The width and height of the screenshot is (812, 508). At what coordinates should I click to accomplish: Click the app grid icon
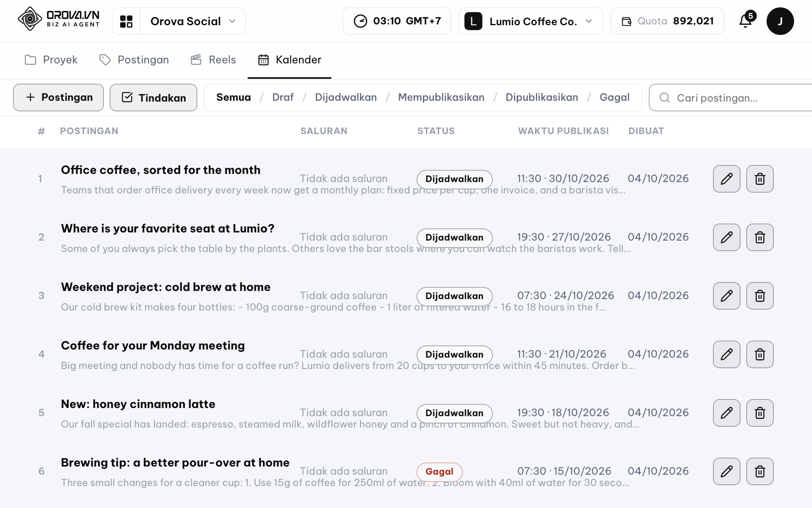click(x=126, y=21)
